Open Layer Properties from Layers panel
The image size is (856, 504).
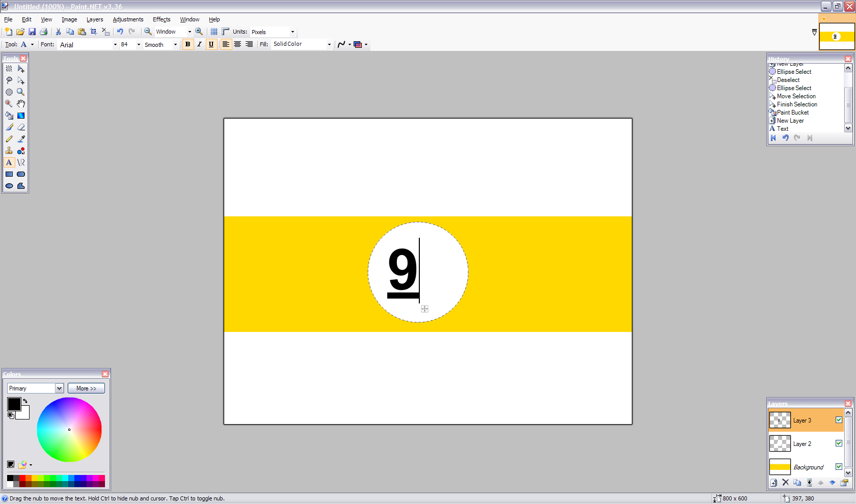pyautogui.click(x=844, y=483)
